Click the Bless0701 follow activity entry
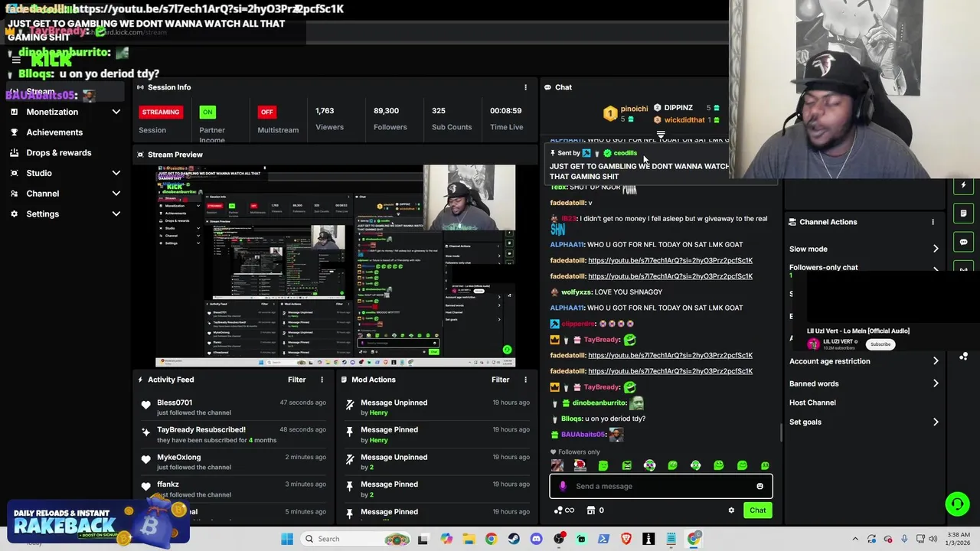Image resolution: width=980 pixels, height=551 pixels. (234, 407)
